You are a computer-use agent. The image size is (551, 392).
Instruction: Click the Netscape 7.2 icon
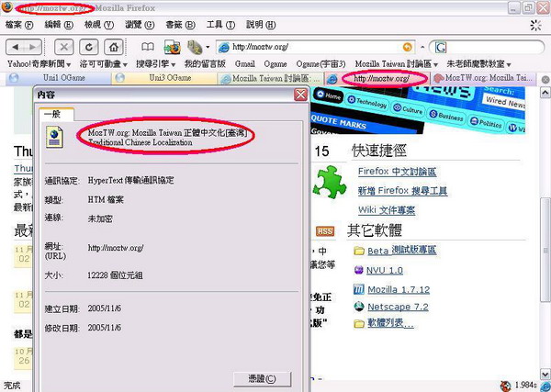click(359, 307)
